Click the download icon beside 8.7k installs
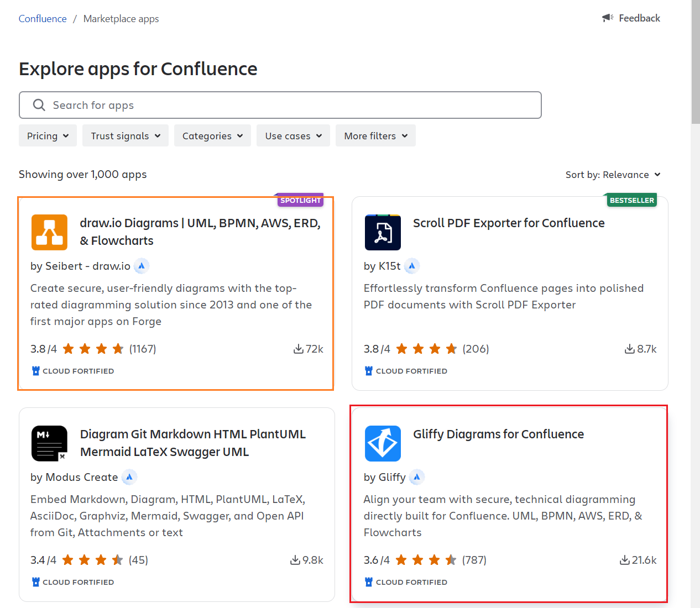Image resolution: width=700 pixels, height=608 pixels. [x=629, y=349]
